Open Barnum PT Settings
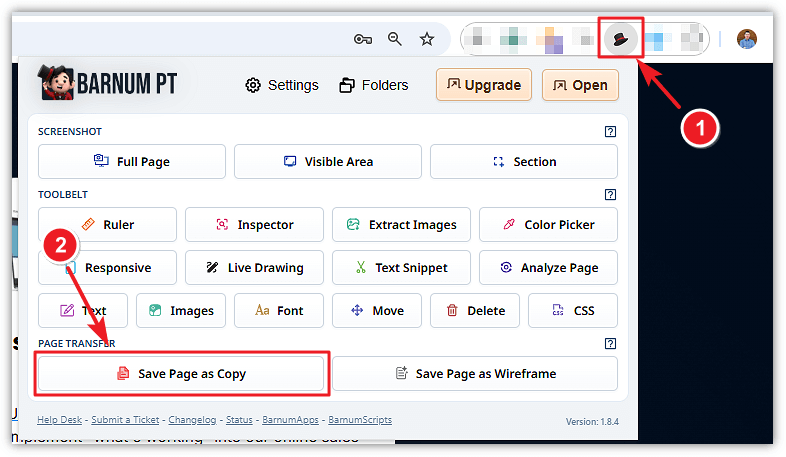 (282, 85)
